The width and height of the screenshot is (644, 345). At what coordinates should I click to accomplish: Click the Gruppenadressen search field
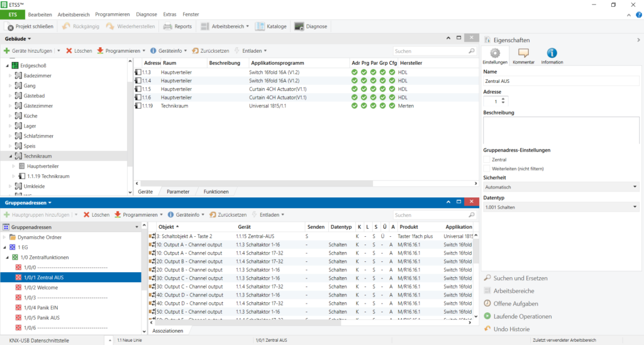[x=430, y=215]
